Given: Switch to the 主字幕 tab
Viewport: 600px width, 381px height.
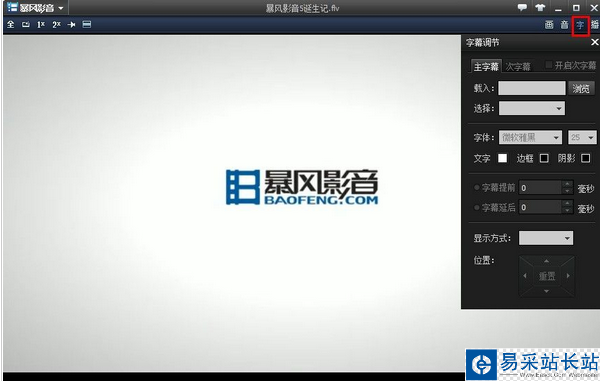Looking at the screenshot, I should [486, 67].
